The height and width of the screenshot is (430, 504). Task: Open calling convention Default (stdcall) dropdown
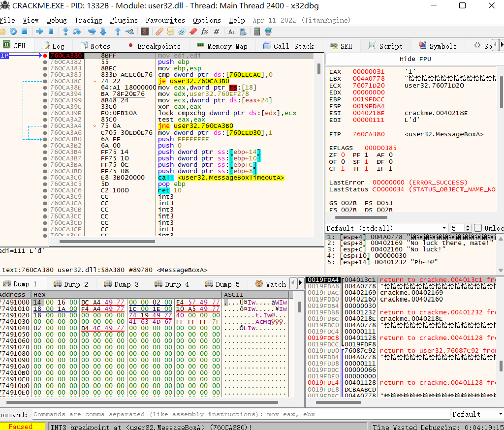pos(387,228)
